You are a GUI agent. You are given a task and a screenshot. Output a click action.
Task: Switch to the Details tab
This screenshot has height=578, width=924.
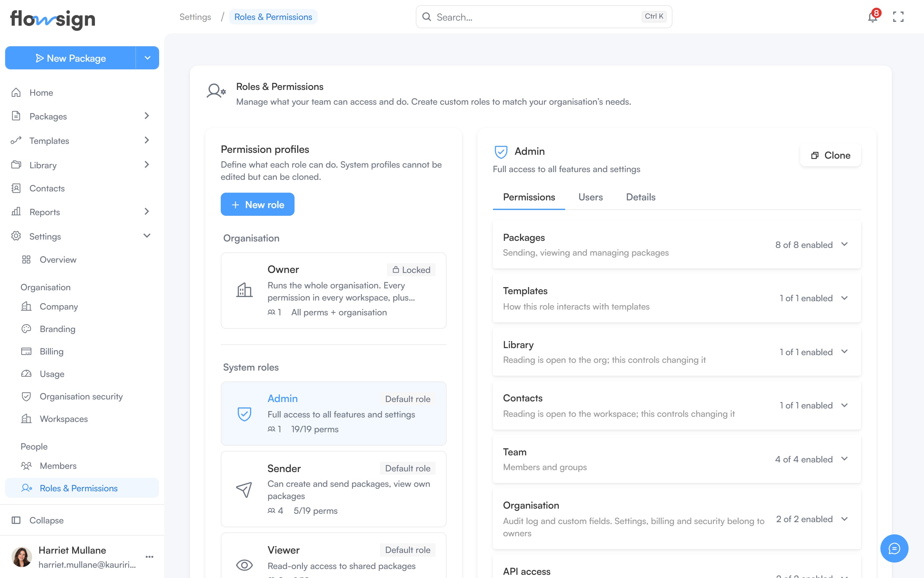(x=641, y=197)
